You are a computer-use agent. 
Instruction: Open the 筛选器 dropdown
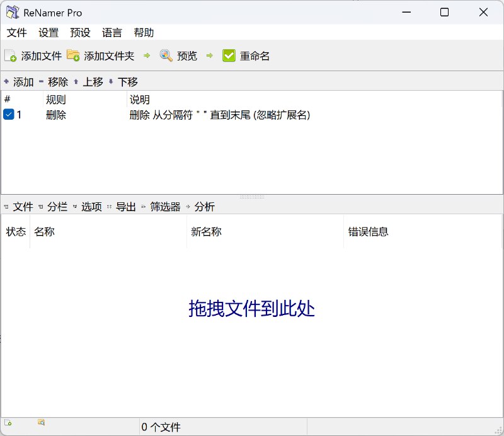tap(165, 207)
